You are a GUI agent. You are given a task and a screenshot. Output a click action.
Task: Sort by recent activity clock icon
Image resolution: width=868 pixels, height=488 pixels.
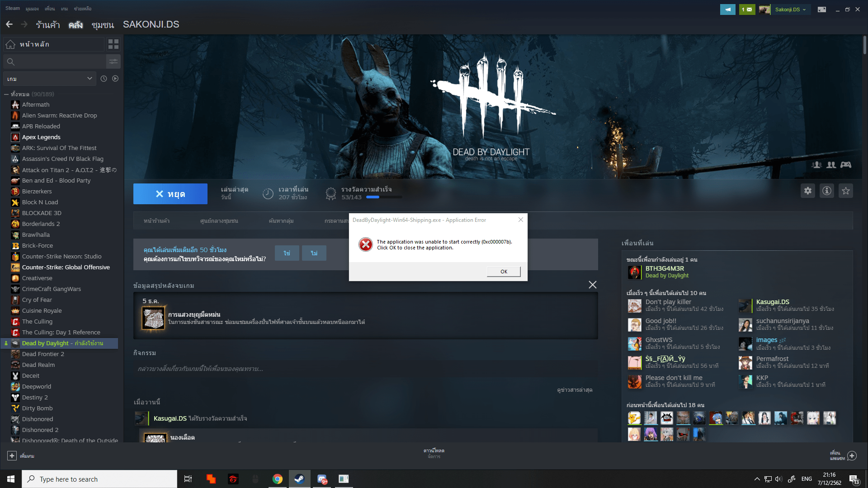[104, 79]
